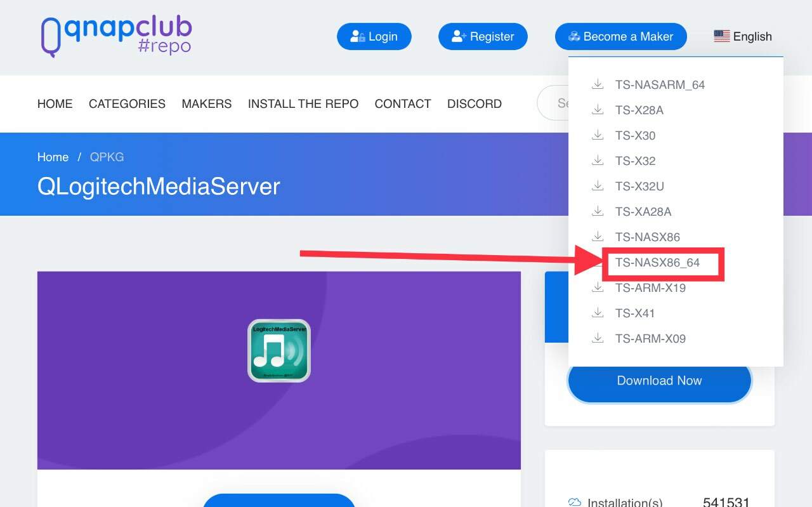812x507 pixels.
Task: Open the MAKERS menu item
Action: click(x=207, y=104)
